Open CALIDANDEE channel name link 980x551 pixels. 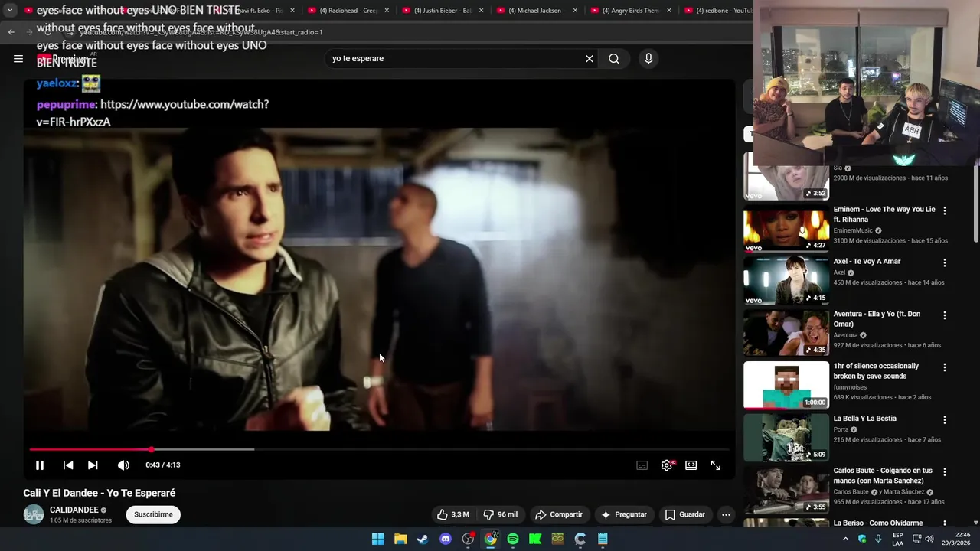(74, 510)
